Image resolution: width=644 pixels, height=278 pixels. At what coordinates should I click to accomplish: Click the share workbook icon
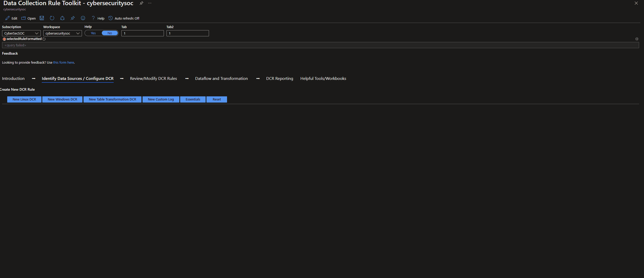coord(62,18)
